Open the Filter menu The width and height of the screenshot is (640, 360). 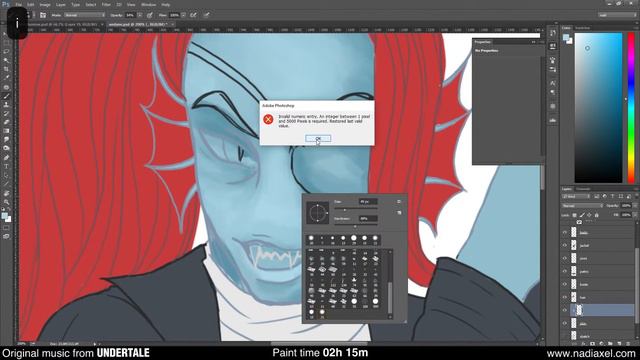pos(106,4)
